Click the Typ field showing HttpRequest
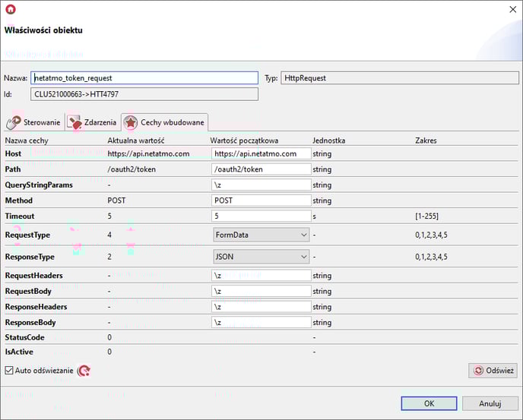 click(x=400, y=78)
